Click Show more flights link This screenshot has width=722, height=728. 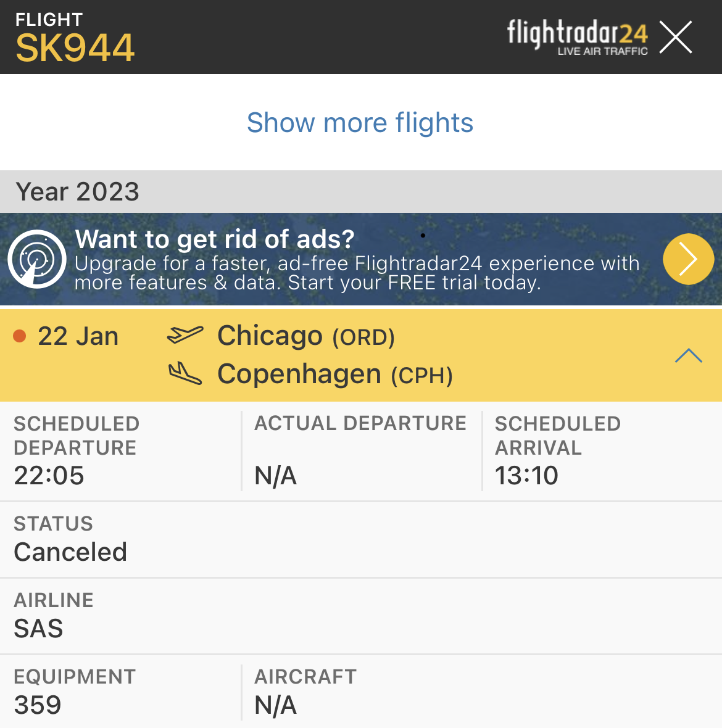[x=360, y=122]
